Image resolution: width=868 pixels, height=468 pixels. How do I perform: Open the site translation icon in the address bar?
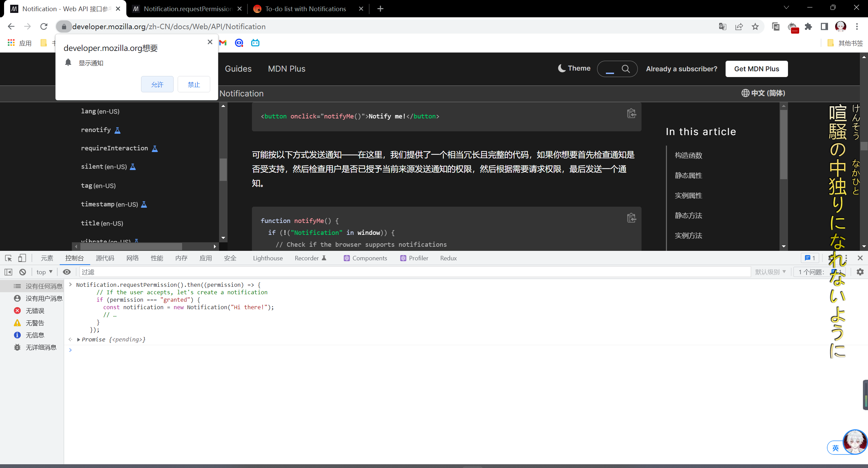(723, 26)
